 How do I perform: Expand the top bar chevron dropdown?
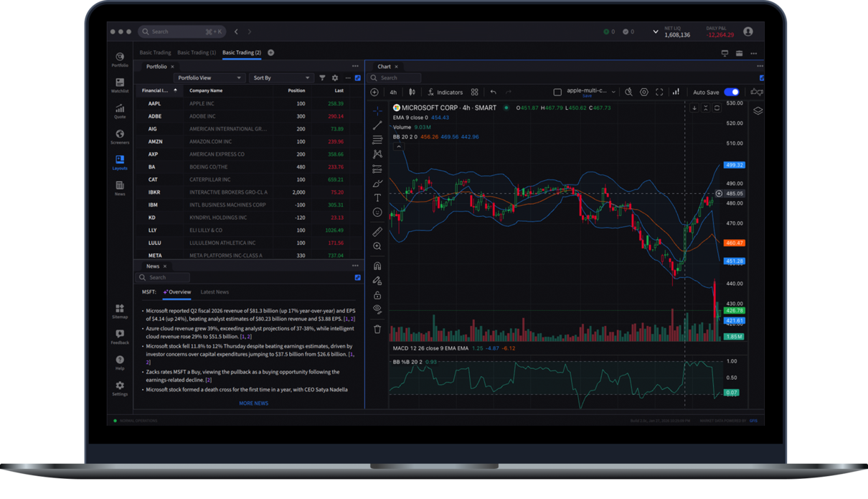tap(655, 32)
